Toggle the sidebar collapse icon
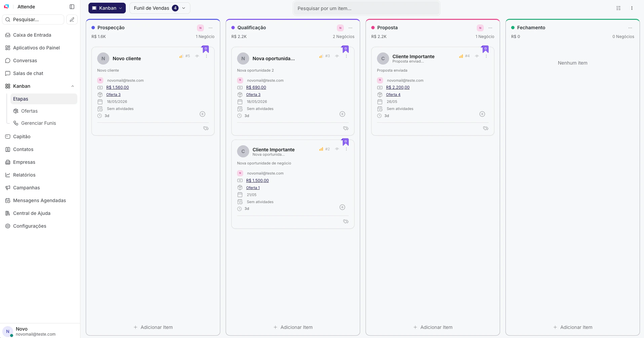This screenshot has height=338, width=644. click(x=72, y=7)
